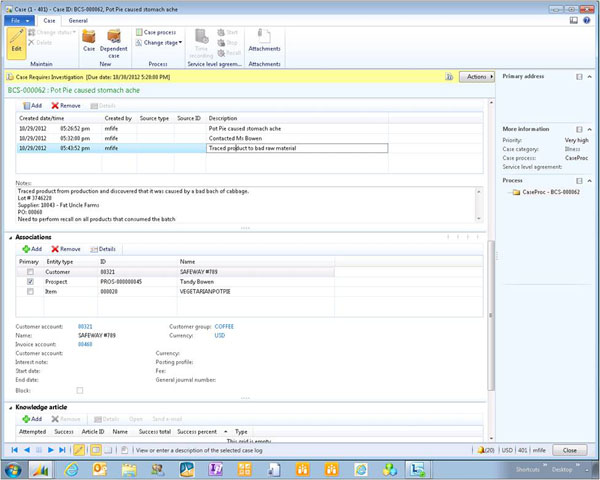Click the Description field of the selected log row
The height and width of the screenshot is (480, 600).
coord(296,148)
